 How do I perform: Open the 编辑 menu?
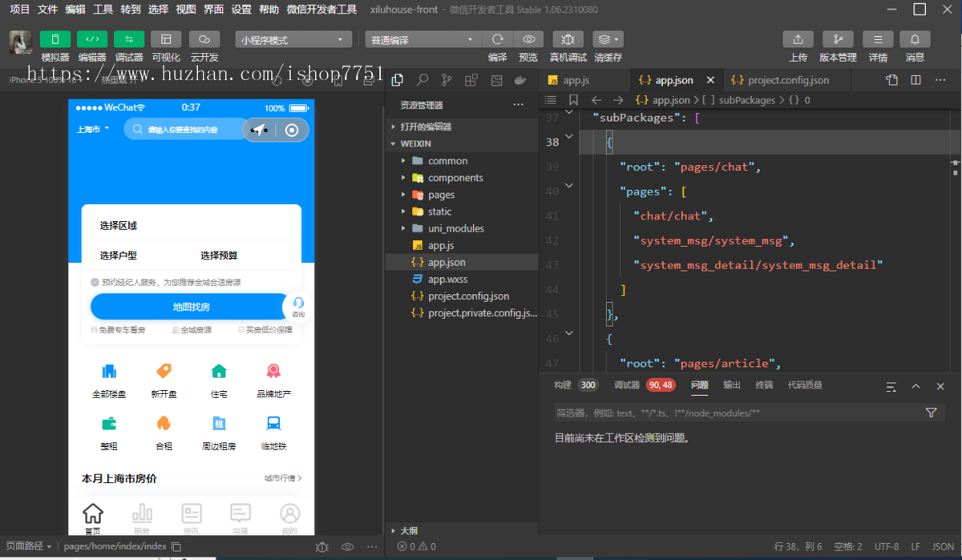75,10
